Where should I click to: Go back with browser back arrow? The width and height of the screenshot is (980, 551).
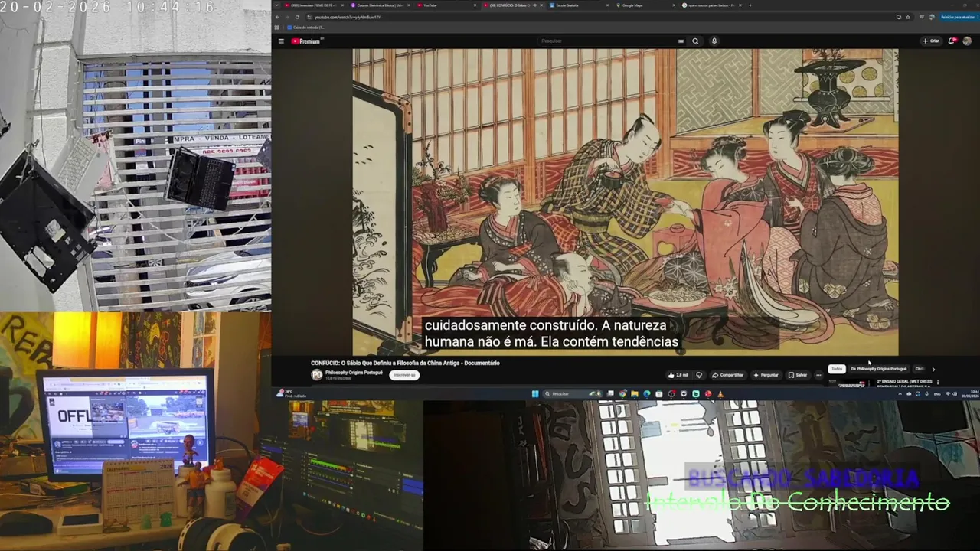coord(279,17)
